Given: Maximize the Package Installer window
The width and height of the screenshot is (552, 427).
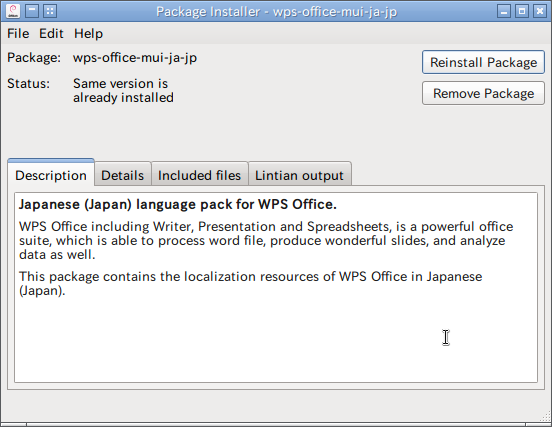Looking at the screenshot, I should (x=522, y=11).
